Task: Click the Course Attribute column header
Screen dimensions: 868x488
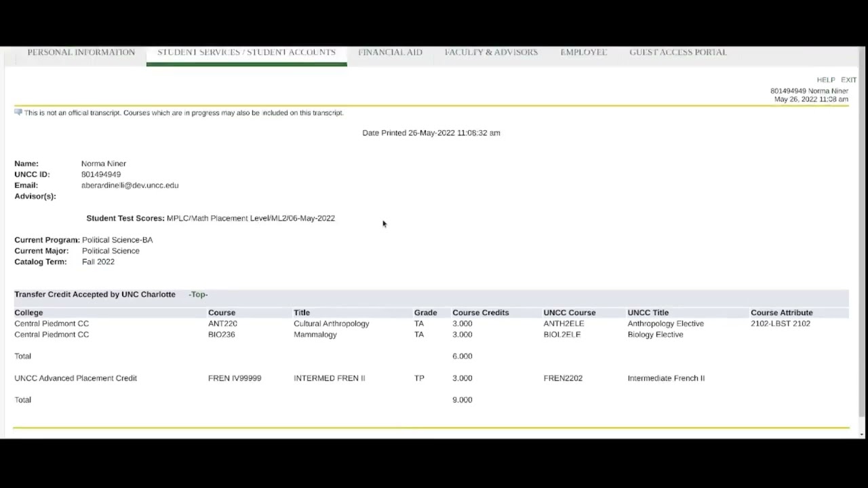Action: coord(781,312)
